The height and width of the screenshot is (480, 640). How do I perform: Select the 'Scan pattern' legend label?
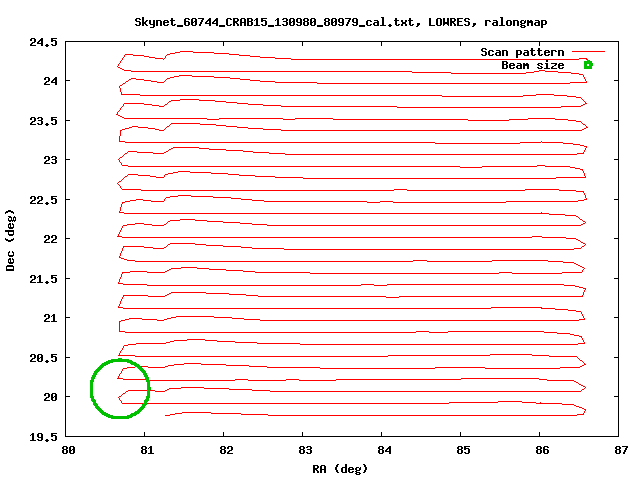click(522, 52)
